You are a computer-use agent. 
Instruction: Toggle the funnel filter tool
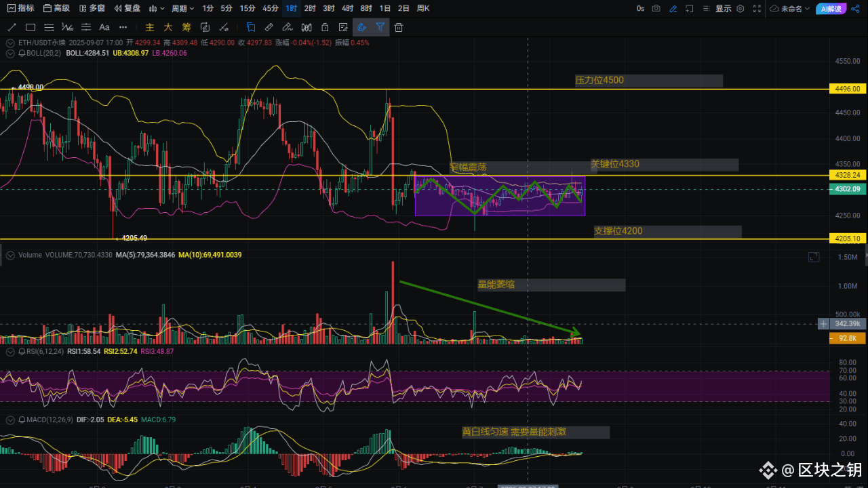click(380, 27)
